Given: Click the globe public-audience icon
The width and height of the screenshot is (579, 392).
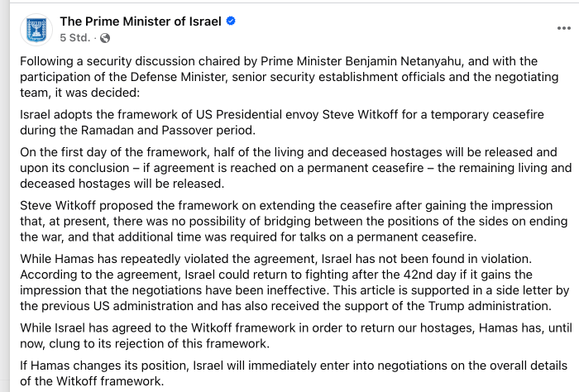Looking at the screenshot, I should (105, 38).
